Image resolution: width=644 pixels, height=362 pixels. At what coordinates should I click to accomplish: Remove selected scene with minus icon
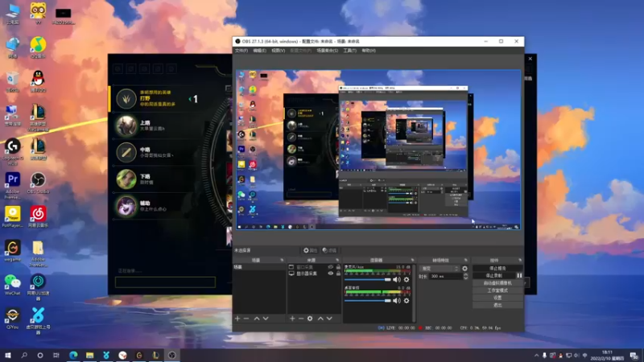point(246,319)
